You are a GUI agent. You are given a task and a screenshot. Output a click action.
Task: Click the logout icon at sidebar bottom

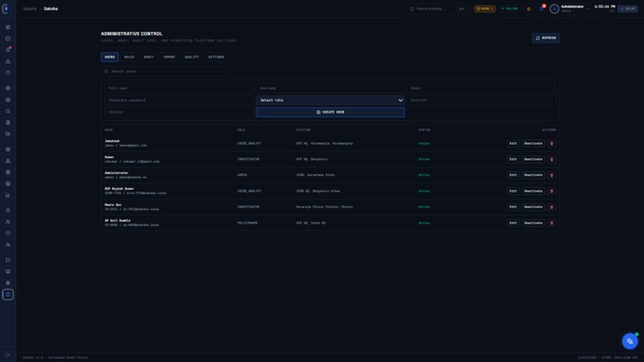(8, 355)
